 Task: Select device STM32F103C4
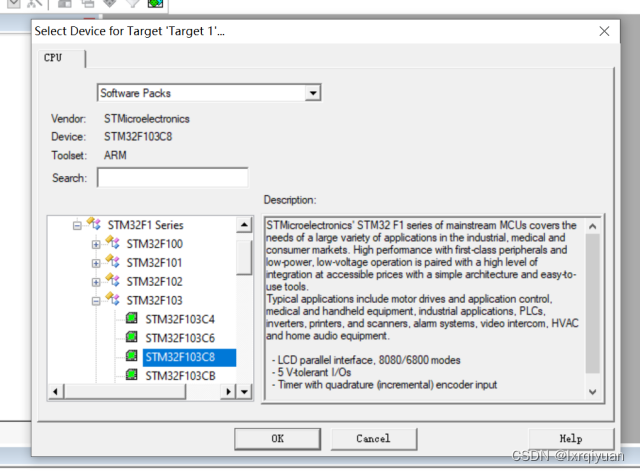tap(180, 319)
